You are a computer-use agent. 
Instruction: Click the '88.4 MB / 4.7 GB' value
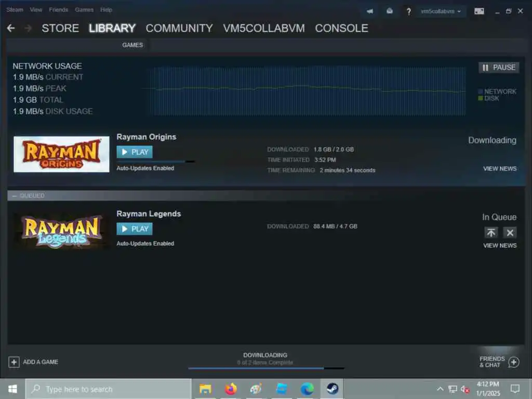335,227
